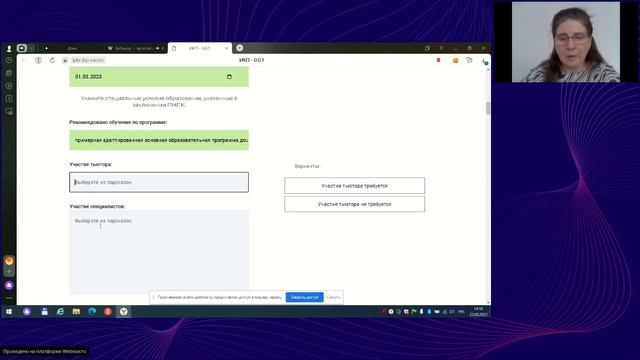Open the history clock icon in left sidebar
This screenshot has width=640, height=360.
pos(9,60)
